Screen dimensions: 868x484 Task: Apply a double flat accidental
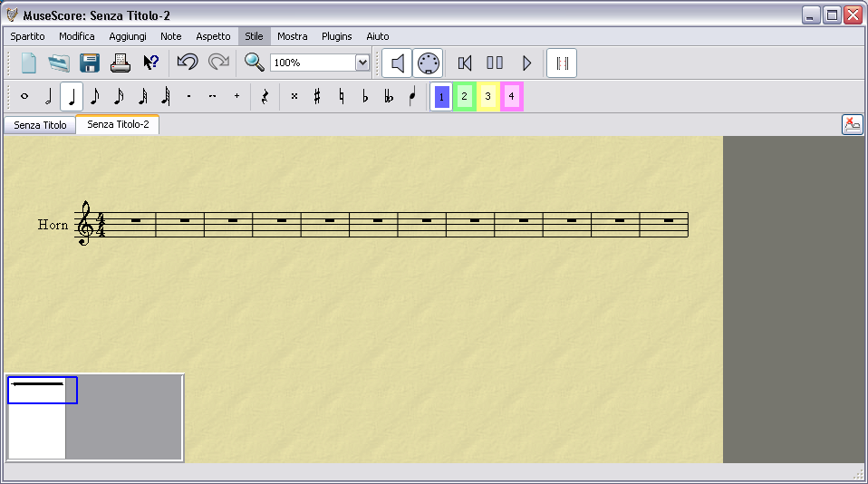(x=389, y=96)
